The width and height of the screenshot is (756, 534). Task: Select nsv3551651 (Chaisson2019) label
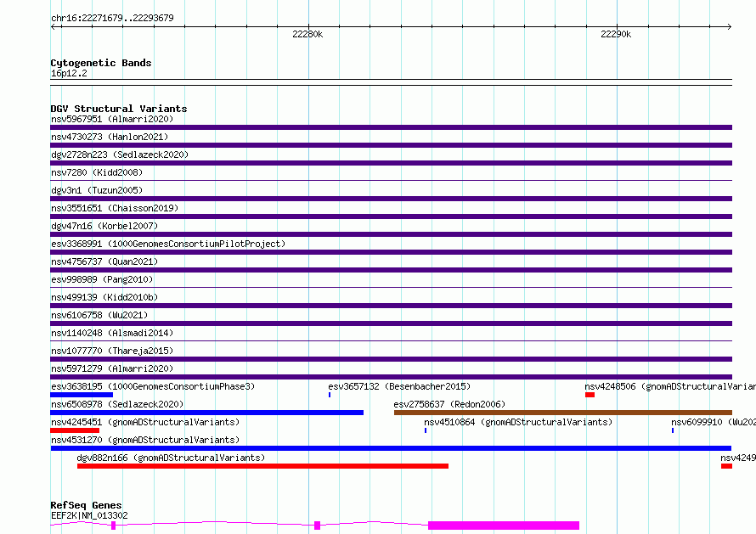pos(115,208)
